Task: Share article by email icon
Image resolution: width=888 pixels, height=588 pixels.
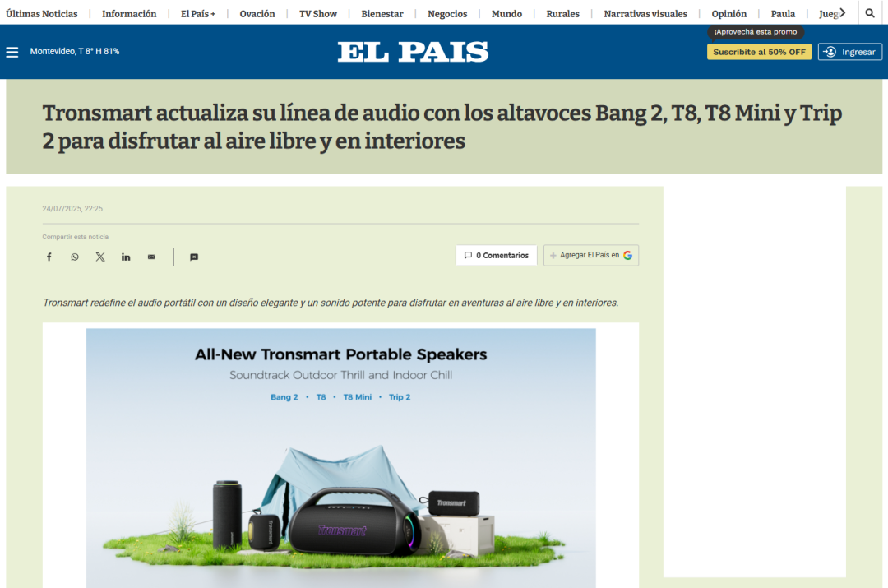Action: 151,257
